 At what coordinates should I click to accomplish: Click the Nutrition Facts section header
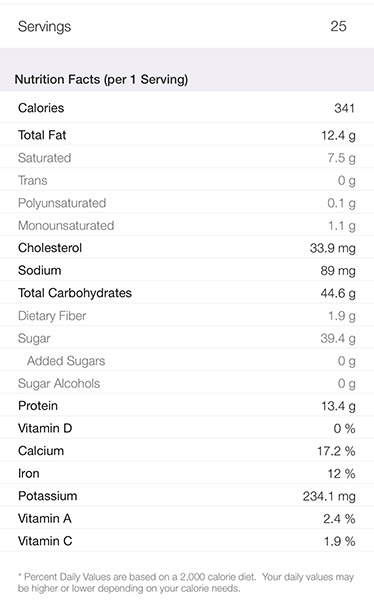coord(101,79)
